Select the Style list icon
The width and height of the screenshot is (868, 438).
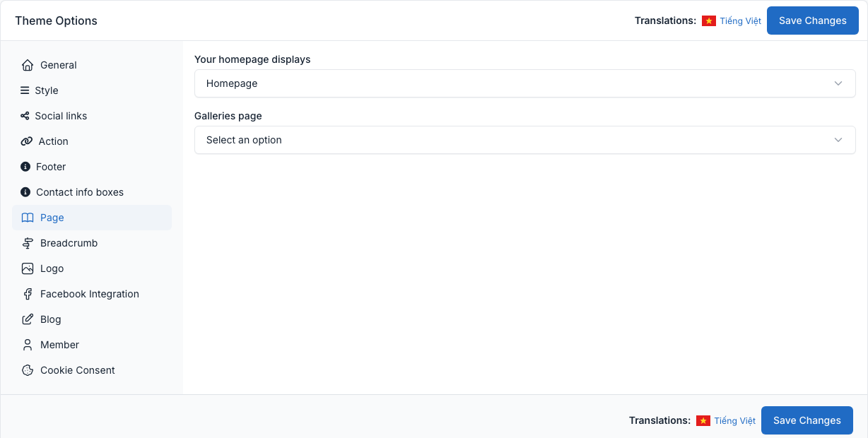tap(25, 90)
